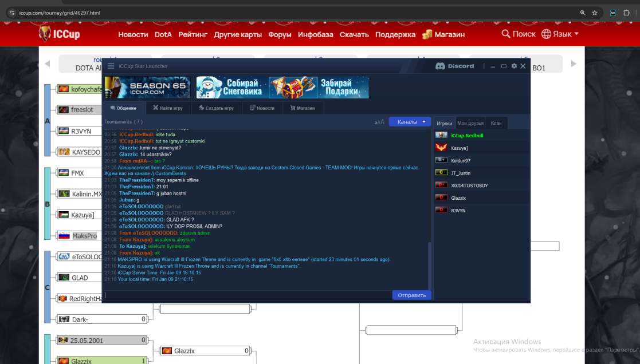The width and height of the screenshot is (640, 364).
Task: Open Инфобаза in website navigation
Action: [x=316, y=35]
